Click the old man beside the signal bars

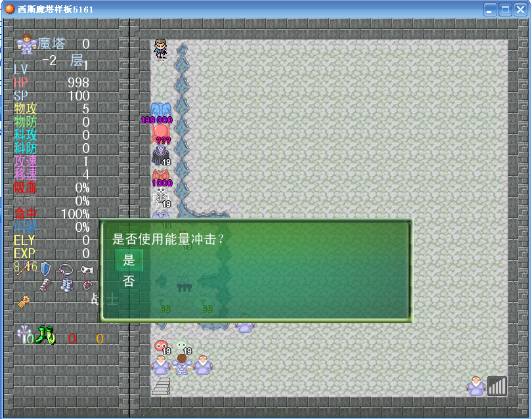point(476,386)
